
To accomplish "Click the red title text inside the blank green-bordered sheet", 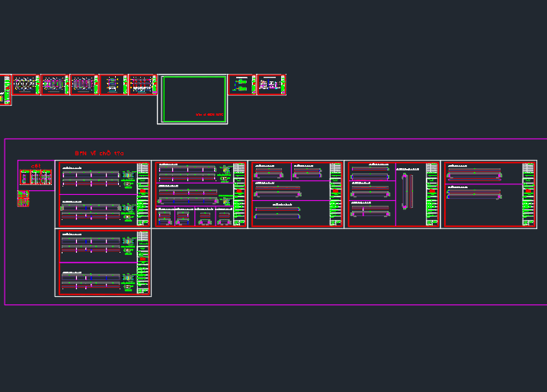I will 210,114.
